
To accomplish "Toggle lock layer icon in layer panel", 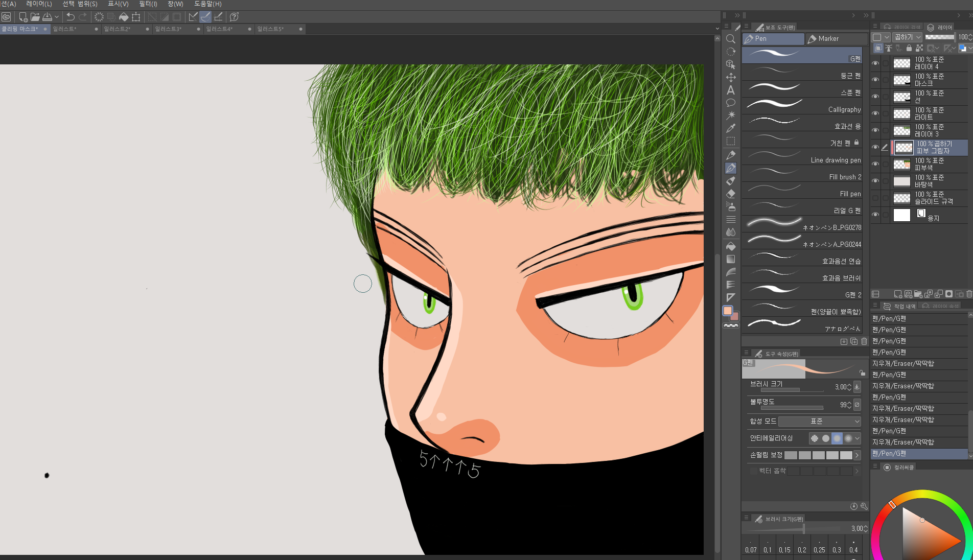I will tap(909, 48).
